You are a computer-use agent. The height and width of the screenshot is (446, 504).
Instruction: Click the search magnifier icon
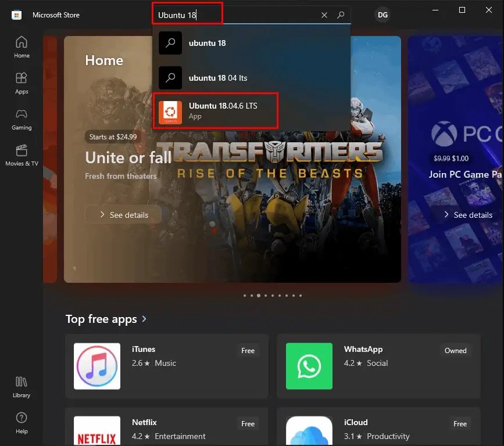coord(341,15)
